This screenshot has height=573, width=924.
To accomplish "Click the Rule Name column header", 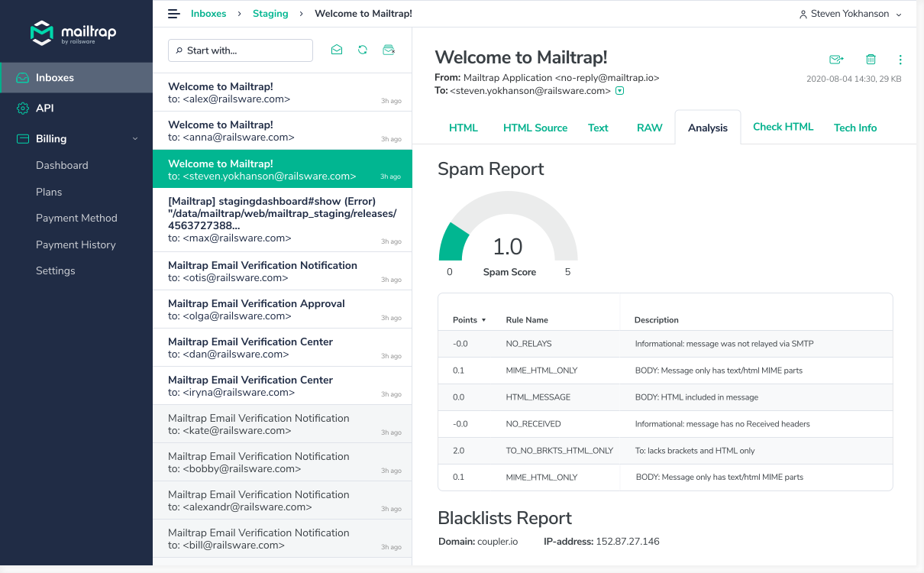I will (x=527, y=320).
